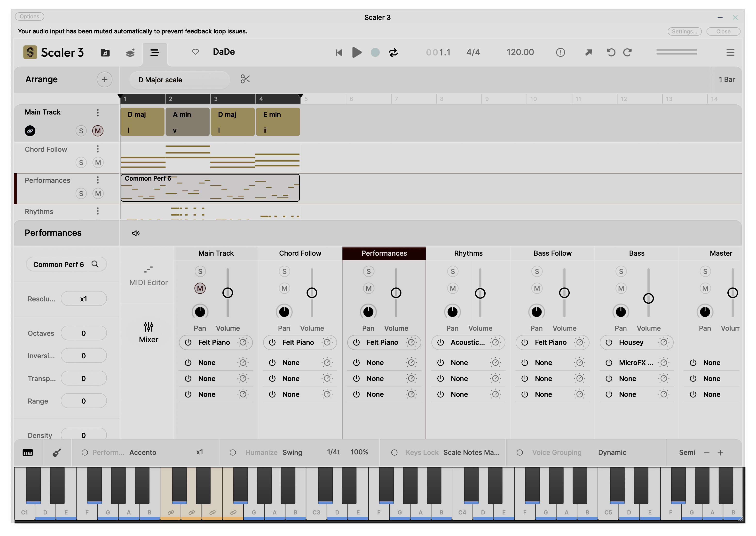Click the guitar view icon
The width and height of the screenshot is (756, 536).
point(57,452)
